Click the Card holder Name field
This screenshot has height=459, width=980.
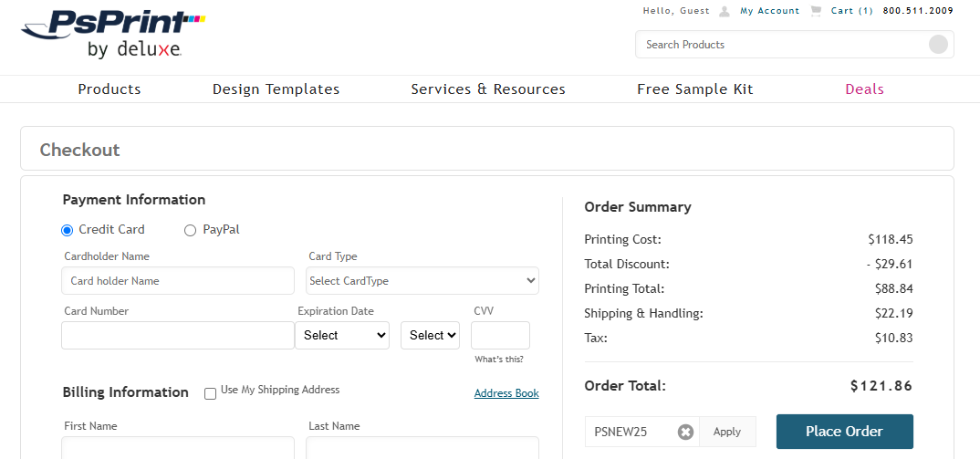pyautogui.click(x=178, y=281)
